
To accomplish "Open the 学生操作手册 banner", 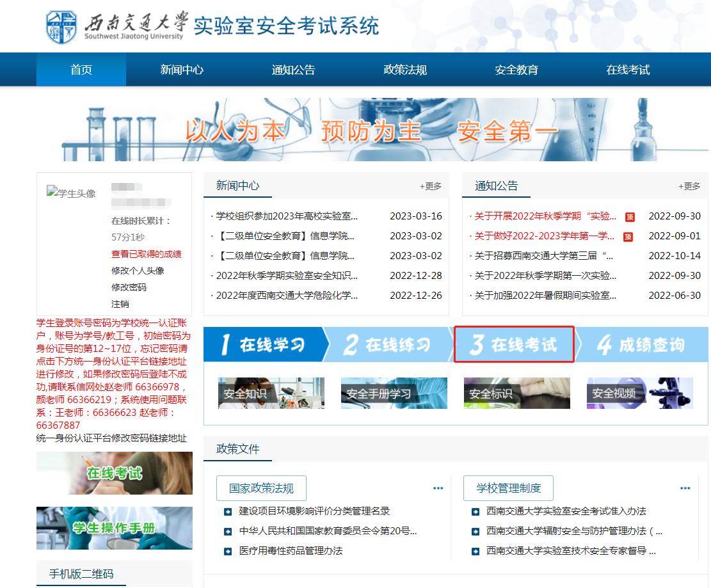I will pyautogui.click(x=115, y=528).
